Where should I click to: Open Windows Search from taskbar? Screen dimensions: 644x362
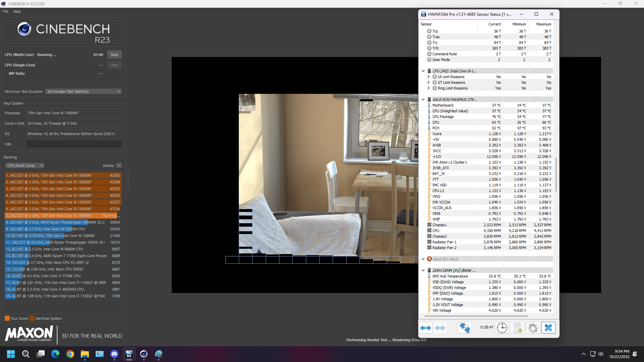(x=26, y=354)
